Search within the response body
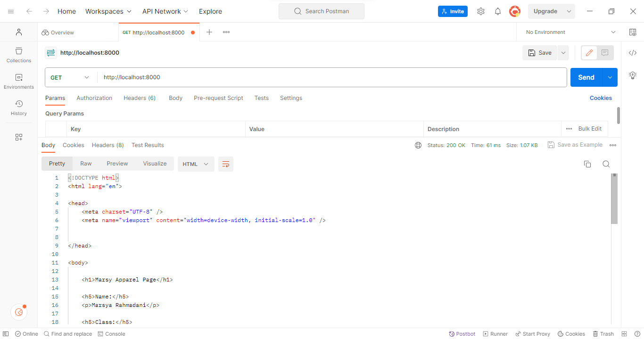 click(x=606, y=164)
